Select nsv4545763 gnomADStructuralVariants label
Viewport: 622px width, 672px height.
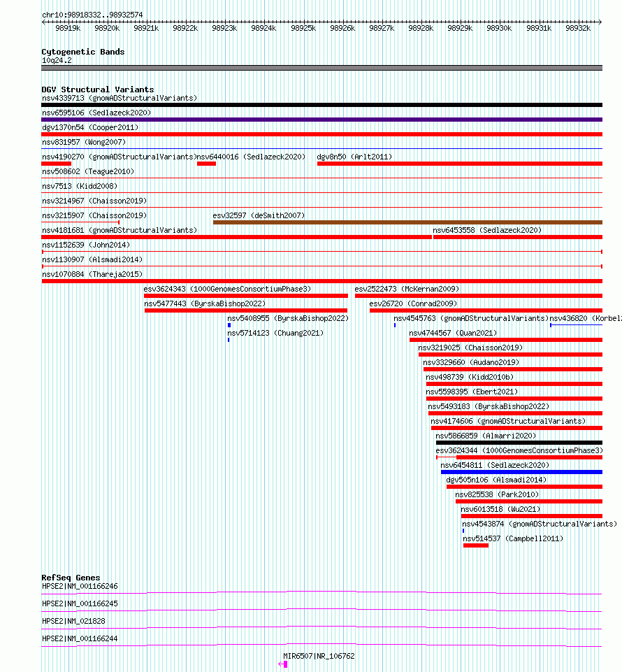tap(471, 318)
